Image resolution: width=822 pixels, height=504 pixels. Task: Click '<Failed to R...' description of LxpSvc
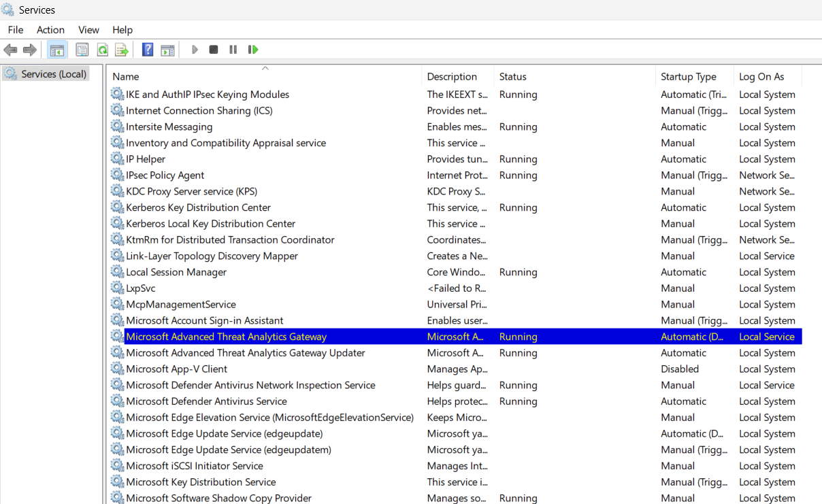coord(457,288)
